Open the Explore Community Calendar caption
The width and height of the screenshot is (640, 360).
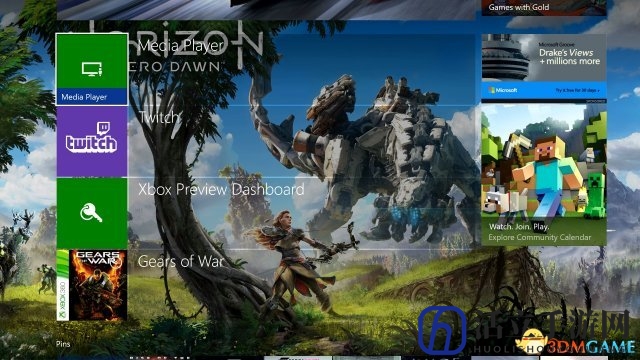tap(540, 237)
